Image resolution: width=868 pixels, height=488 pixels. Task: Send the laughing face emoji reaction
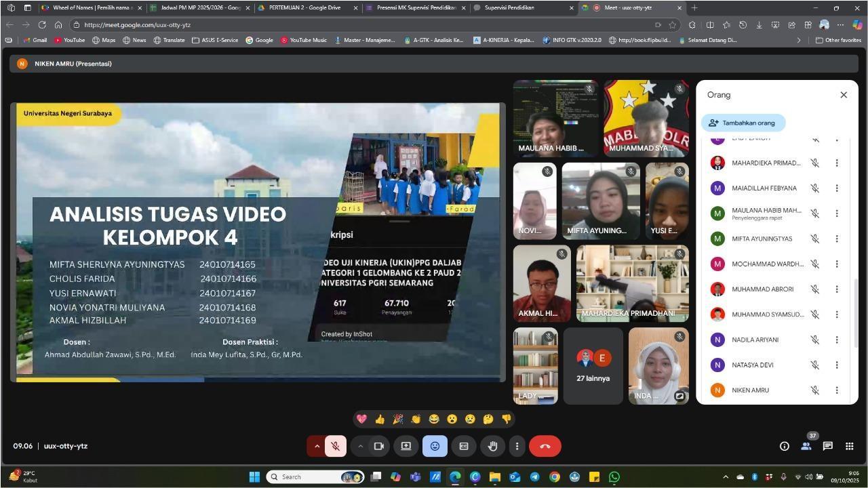tap(434, 420)
